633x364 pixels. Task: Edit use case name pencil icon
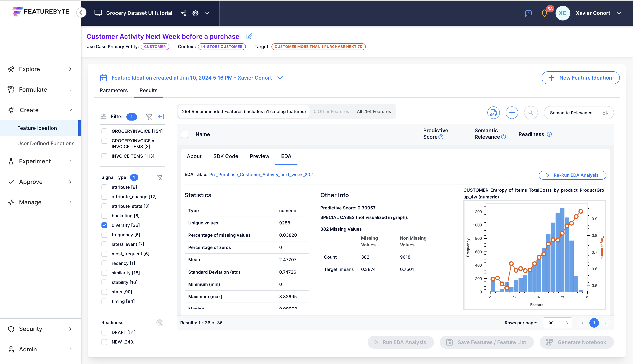249,37
